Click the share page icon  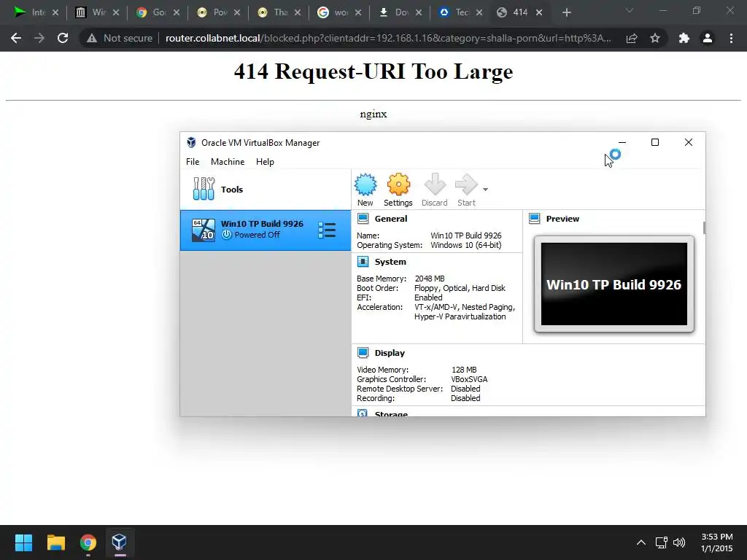click(x=632, y=38)
